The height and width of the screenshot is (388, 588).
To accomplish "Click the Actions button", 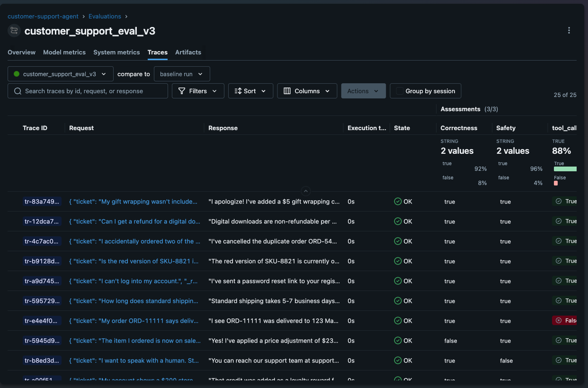I will pos(363,91).
